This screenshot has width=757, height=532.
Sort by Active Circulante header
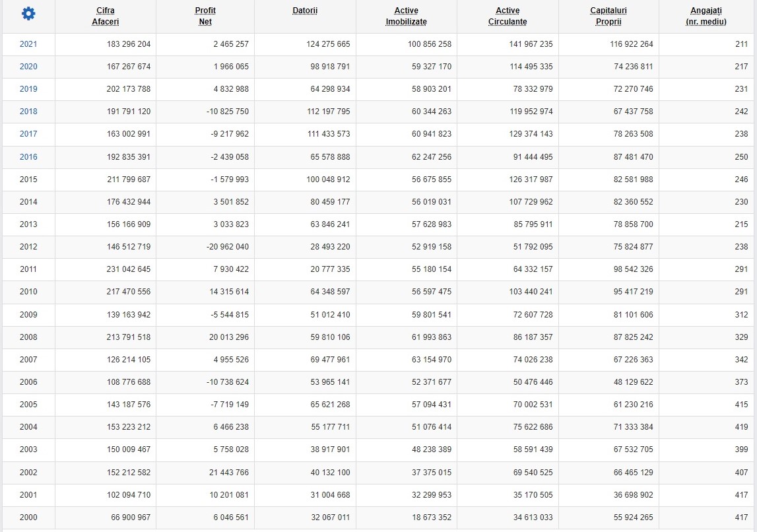(x=508, y=16)
